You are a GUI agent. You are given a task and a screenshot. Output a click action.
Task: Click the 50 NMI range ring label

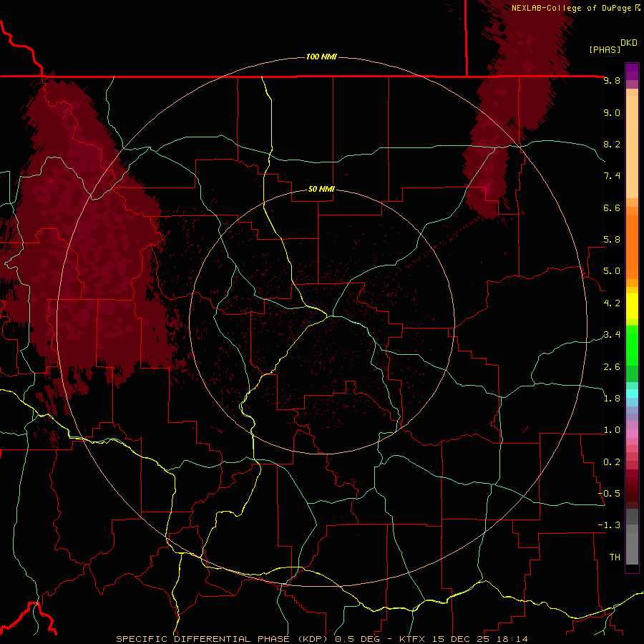(x=321, y=189)
